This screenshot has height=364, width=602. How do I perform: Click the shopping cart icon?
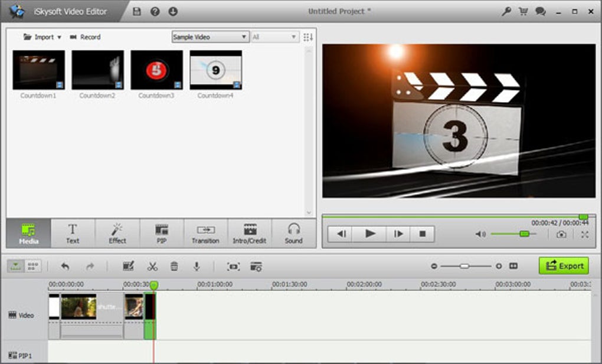pyautogui.click(x=523, y=12)
